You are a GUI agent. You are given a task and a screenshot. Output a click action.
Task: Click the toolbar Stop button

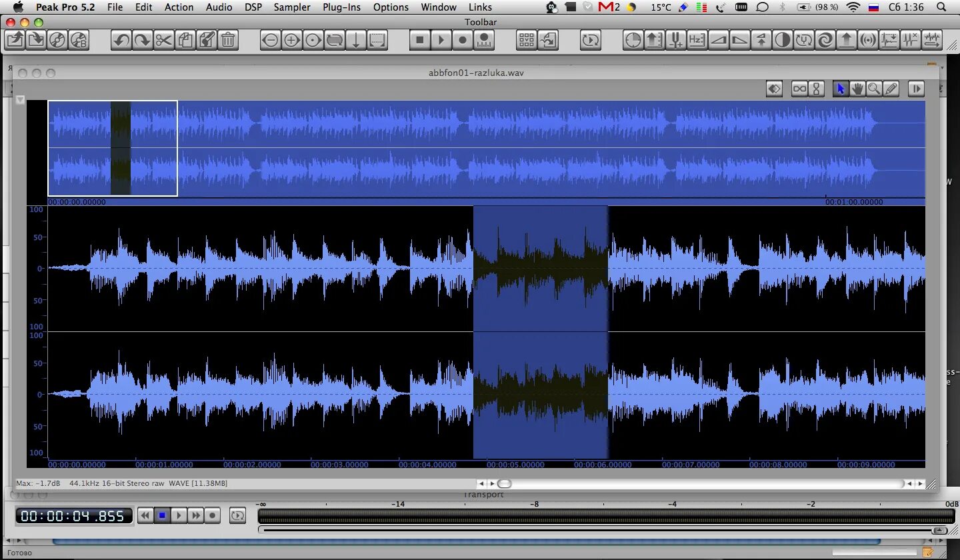coord(419,40)
